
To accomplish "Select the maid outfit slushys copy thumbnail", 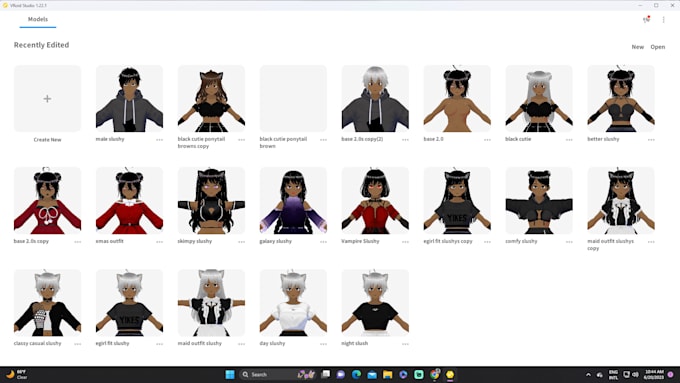I will 621,200.
